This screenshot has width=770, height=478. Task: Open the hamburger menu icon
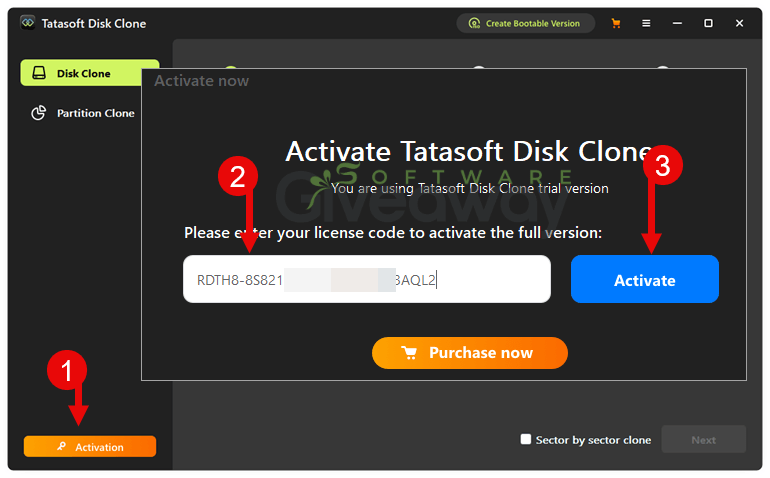point(646,23)
